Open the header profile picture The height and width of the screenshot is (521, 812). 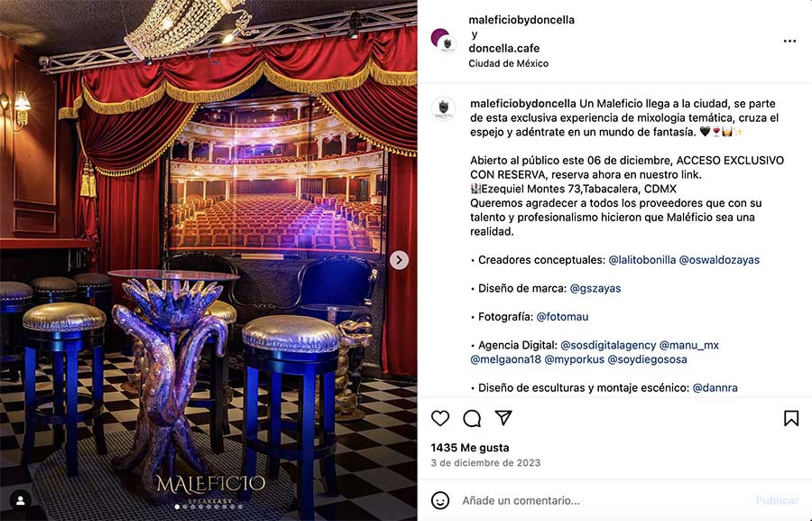click(x=443, y=41)
